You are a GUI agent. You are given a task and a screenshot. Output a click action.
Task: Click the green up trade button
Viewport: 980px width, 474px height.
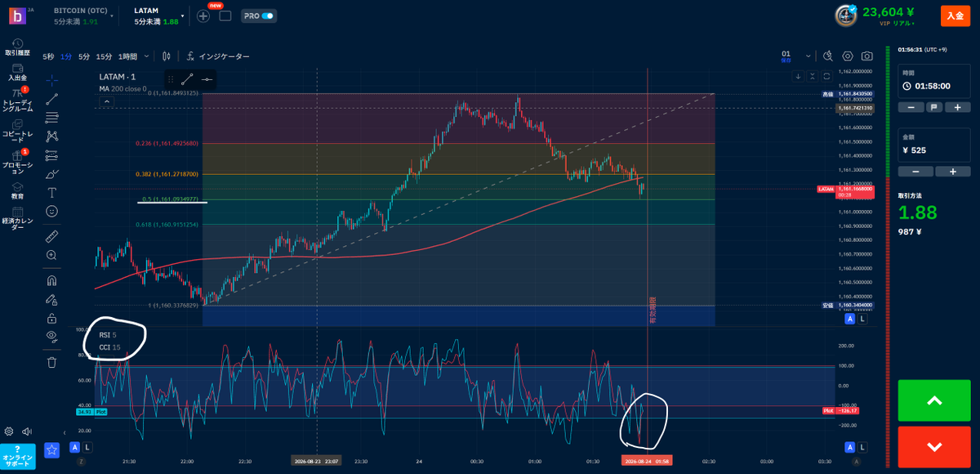tap(935, 400)
